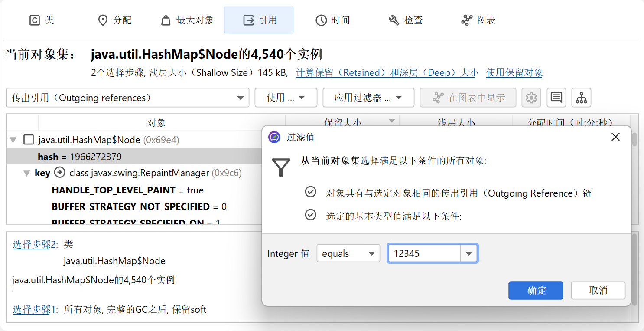The width and height of the screenshot is (644, 331).
Task: Cancel the filter dialog with 取消
Action: [598, 291]
